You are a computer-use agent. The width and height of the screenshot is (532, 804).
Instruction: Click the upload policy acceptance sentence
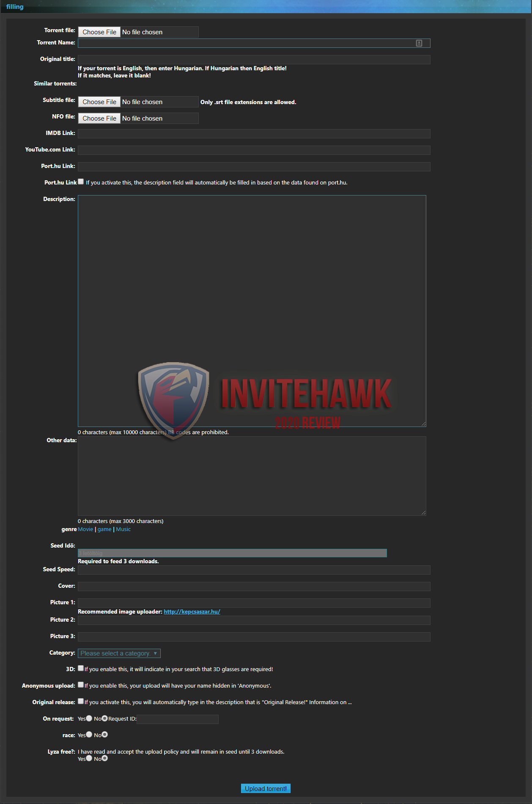(181, 752)
